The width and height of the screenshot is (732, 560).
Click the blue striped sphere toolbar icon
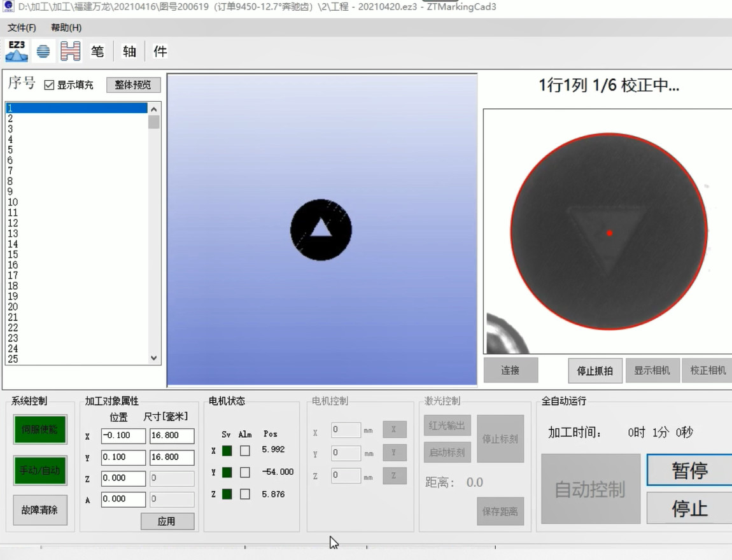click(x=43, y=52)
